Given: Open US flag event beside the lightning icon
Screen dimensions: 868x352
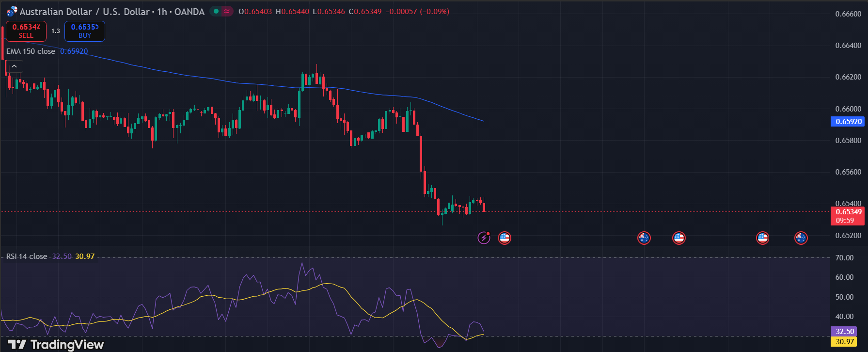Looking at the screenshot, I should (505, 238).
